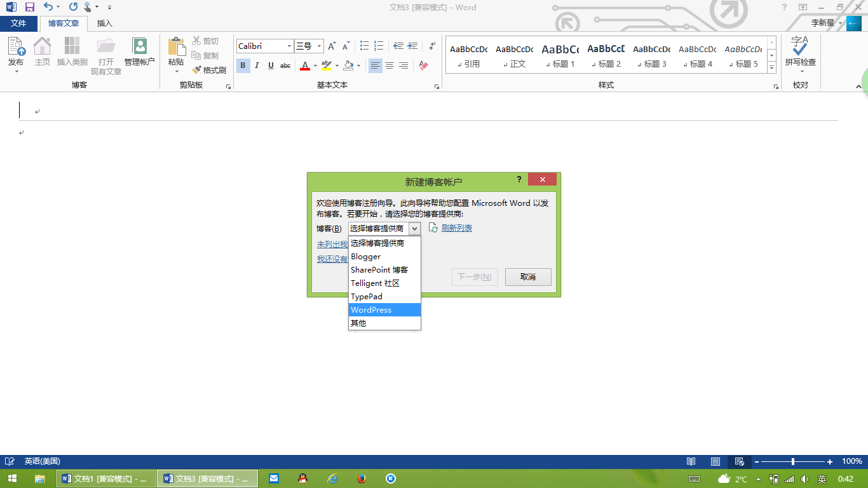The image size is (868, 488).
Task: Apply bullet list formatting
Action: (365, 46)
